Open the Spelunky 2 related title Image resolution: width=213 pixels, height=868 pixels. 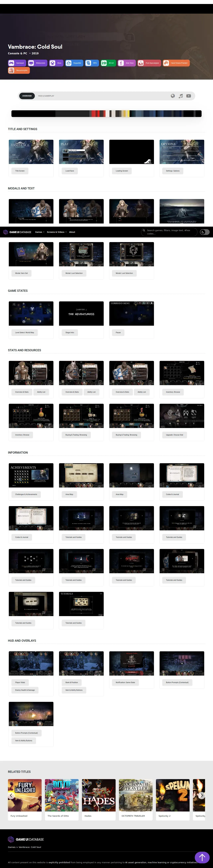[173, 800]
